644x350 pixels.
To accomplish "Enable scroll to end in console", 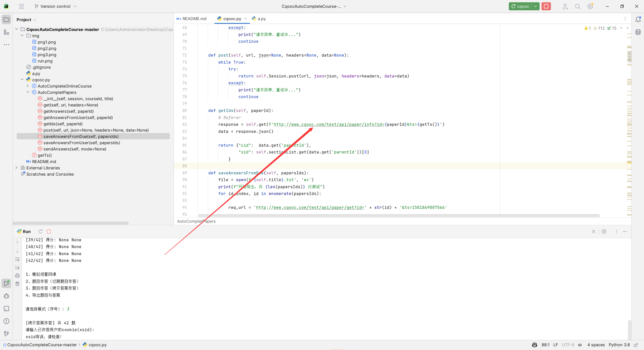I will coord(17,267).
